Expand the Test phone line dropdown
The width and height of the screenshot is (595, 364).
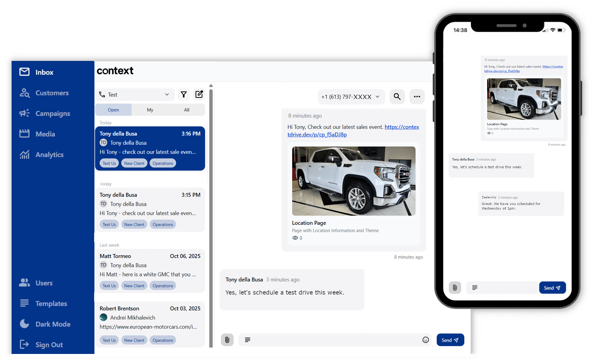click(134, 94)
